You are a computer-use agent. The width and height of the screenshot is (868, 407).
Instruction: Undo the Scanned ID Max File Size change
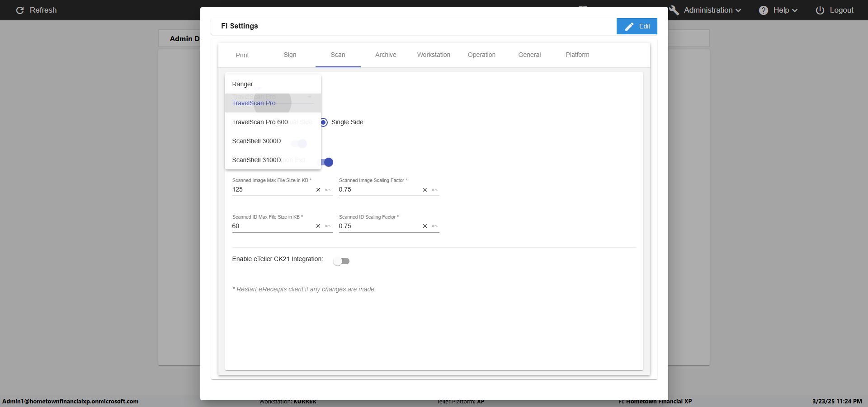pyautogui.click(x=328, y=226)
